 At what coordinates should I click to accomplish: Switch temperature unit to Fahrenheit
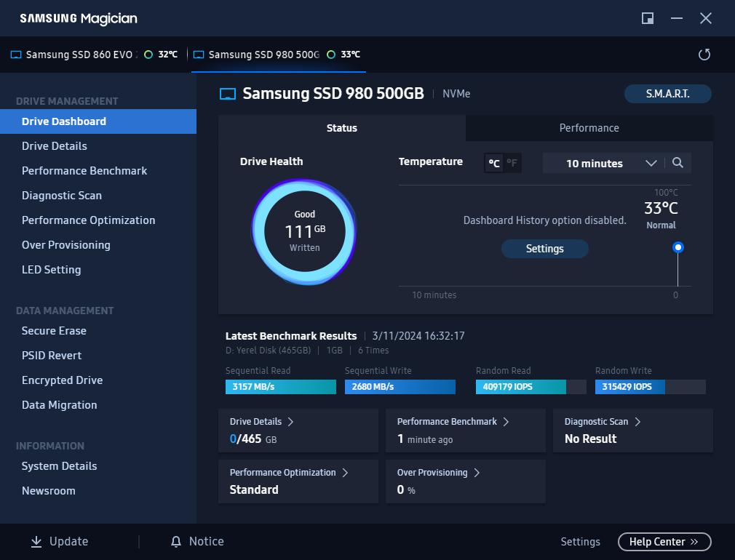[x=512, y=163]
